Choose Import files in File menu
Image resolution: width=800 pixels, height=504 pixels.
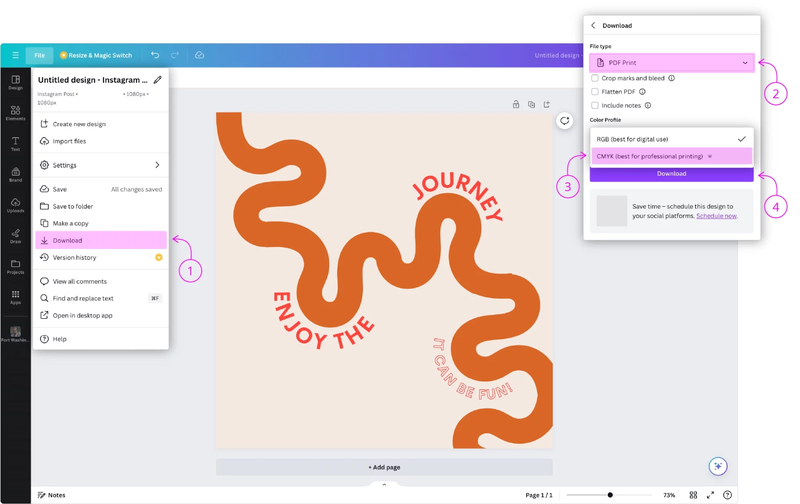click(101, 141)
